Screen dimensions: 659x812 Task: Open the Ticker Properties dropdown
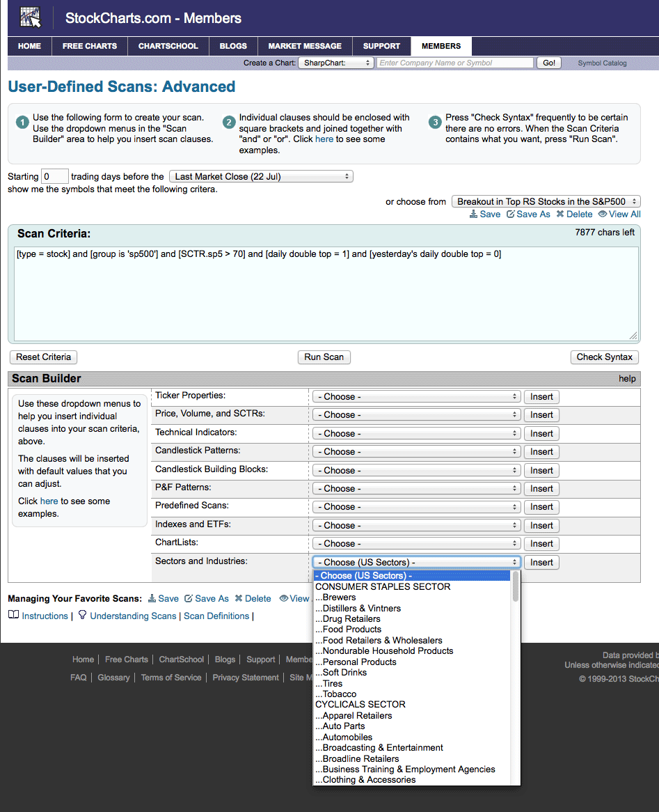point(415,397)
